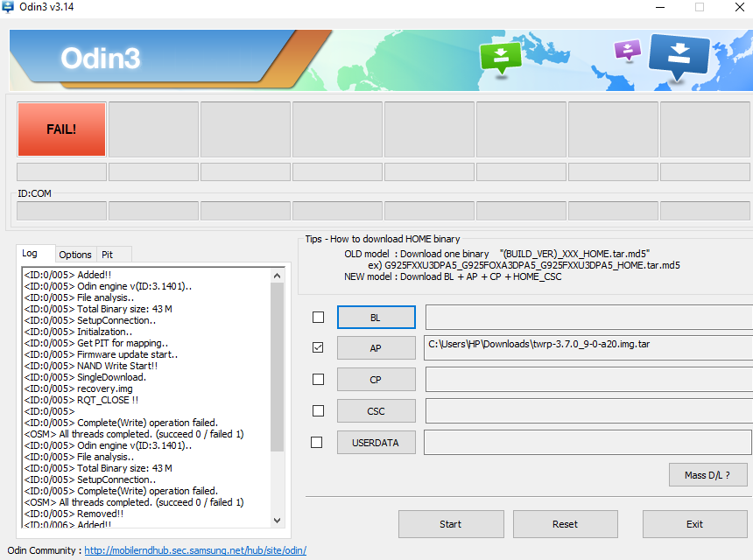Click the BL file button
The height and width of the screenshot is (560, 753).
coord(376,318)
